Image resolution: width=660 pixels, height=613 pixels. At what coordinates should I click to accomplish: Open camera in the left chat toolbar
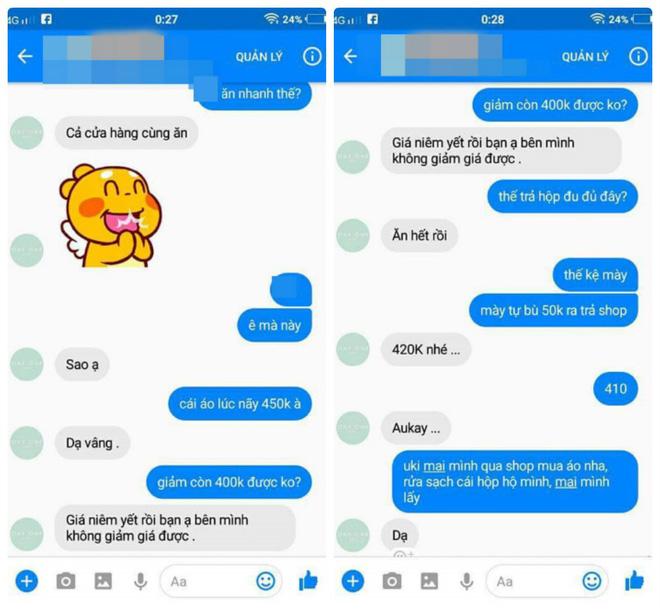[x=66, y=581]
